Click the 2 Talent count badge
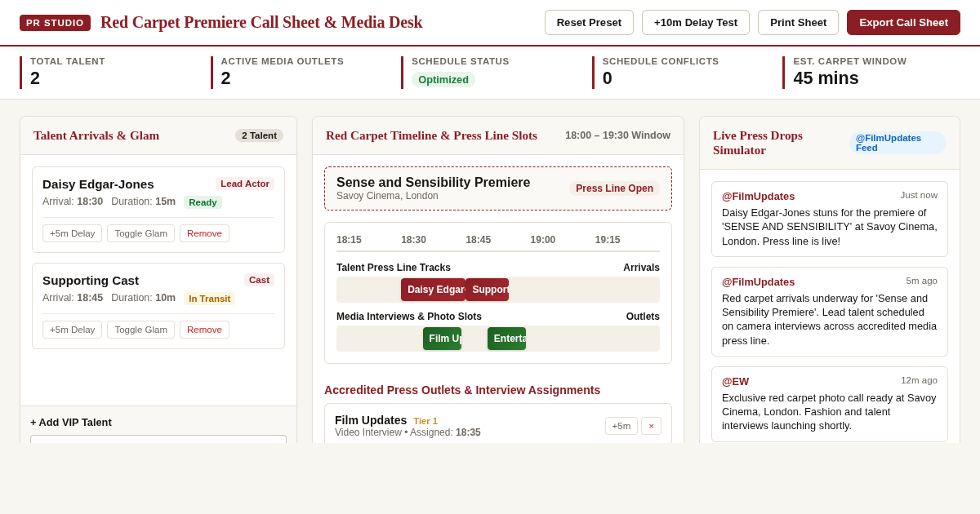The height and width of the screenshot is (514, 980). coord(259,135)
